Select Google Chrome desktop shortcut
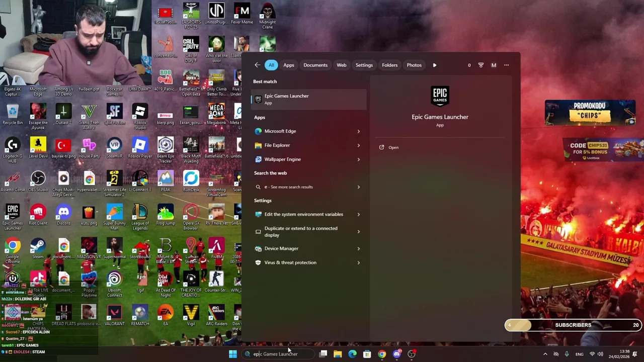 pyautogui.click(x=13, y=251)
